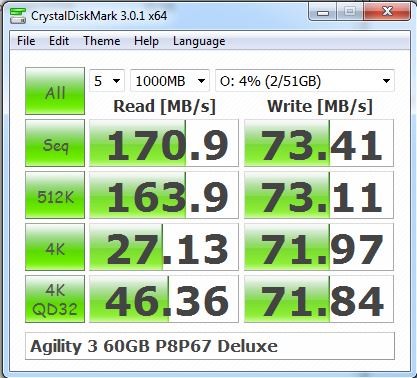This screenshot has width=417, height=378.
Task: Click the 4K QD32 write result 71.84
Action: (x=319, y=299)
